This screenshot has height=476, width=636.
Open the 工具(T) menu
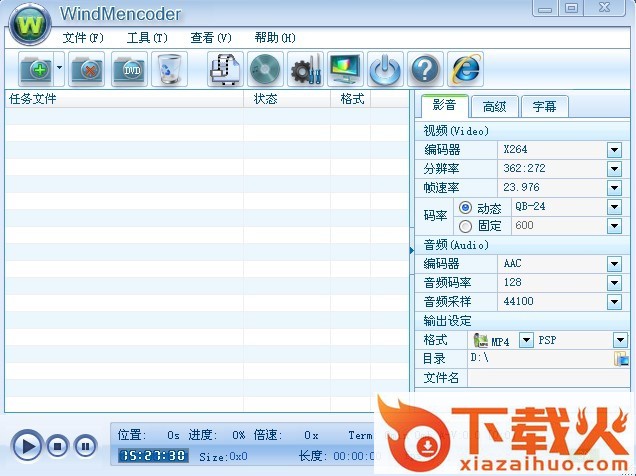pyautogui.click(x=147, y=38)
